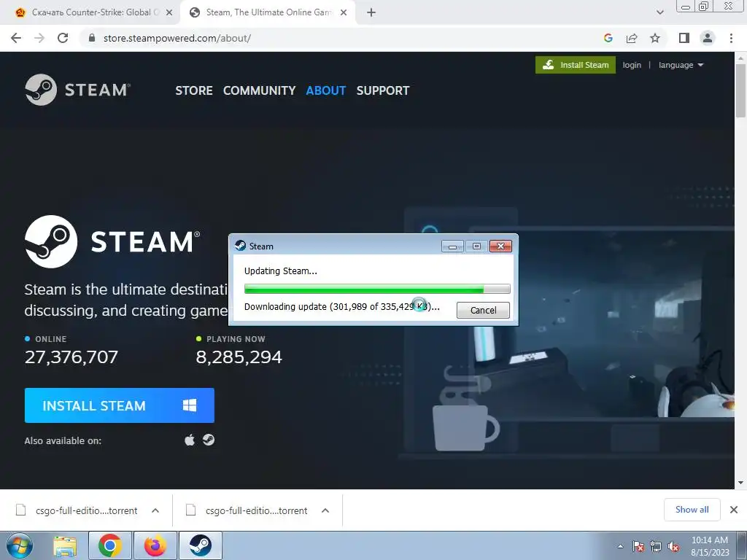Click the Steam taskbar icon
This screenshot has width=747, height=560.
pyautogui.click(x=200, y=545)
